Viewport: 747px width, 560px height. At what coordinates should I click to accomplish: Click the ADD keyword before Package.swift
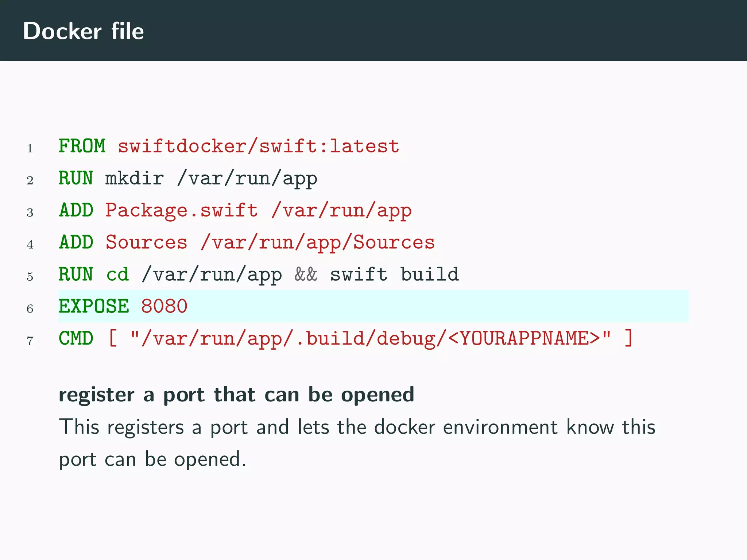pos(76,210)
